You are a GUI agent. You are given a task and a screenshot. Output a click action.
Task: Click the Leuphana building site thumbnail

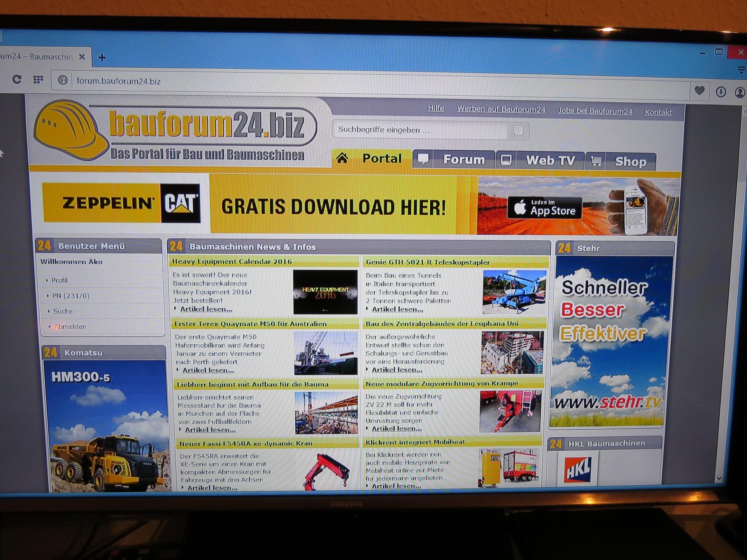pos(512,353)
